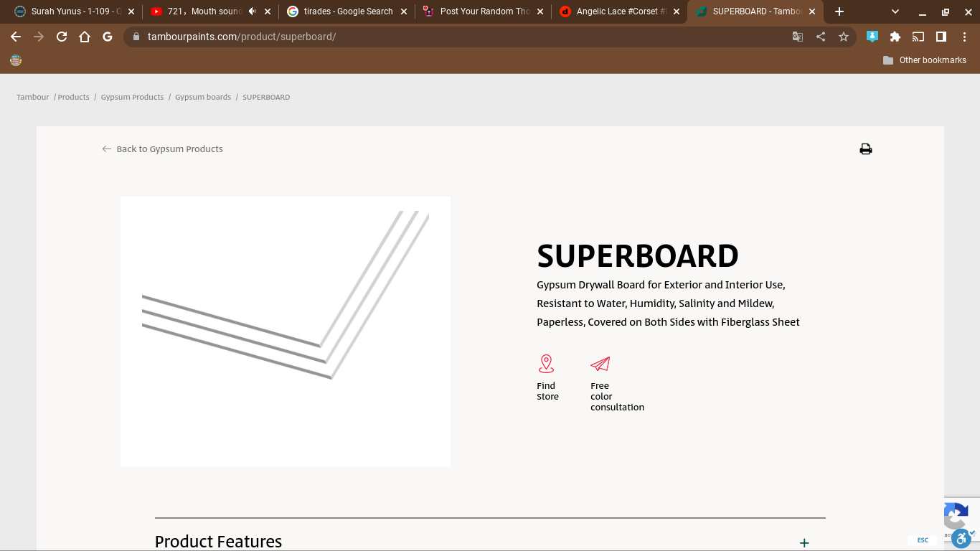Screen dimensions: 980x551
Task: Go back with the browser back arrow
Action: point(16,37)
